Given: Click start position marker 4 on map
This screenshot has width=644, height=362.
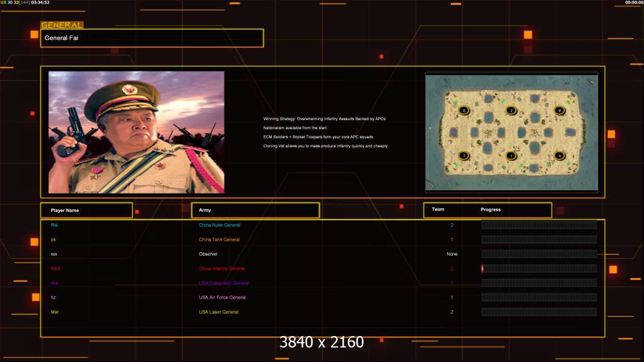Looking at the screenshot, I should click(559, 156).
